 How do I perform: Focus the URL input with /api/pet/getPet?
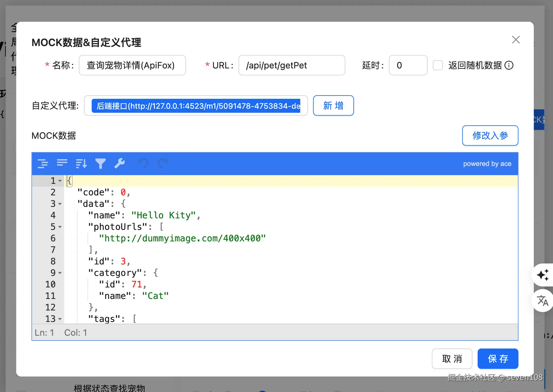[x=292, y=65]
